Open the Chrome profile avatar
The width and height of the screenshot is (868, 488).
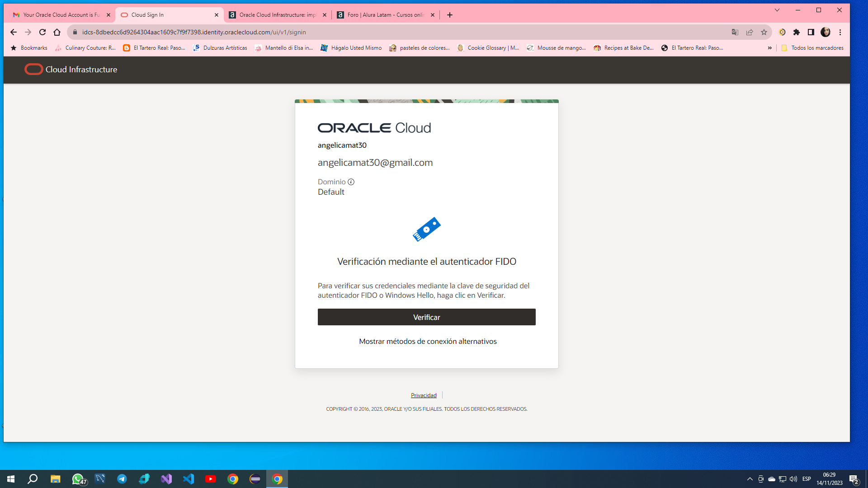pyautogui.click(x=826, y=32)
